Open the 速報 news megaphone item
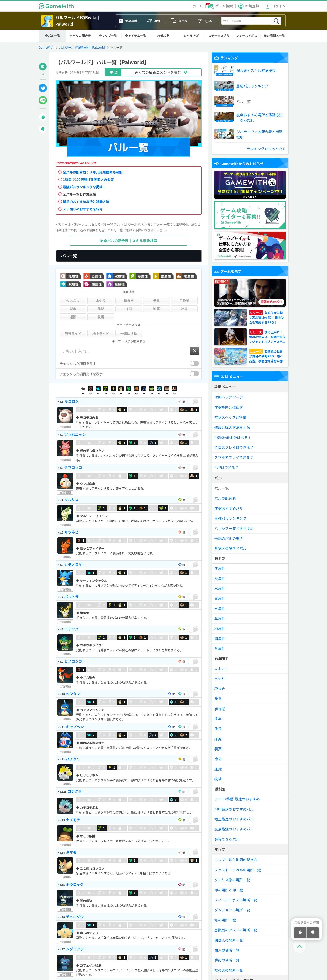 (x=154, y=21)
